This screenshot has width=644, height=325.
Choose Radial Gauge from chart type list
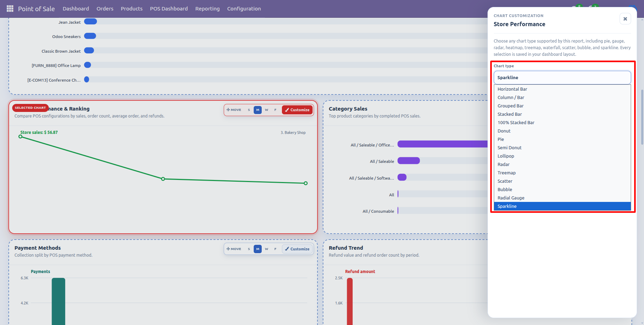(562, 198)
